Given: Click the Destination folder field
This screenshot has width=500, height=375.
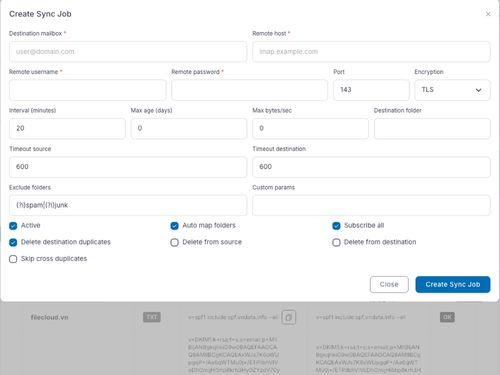Looking at the screenshot, I should point(432,128).
